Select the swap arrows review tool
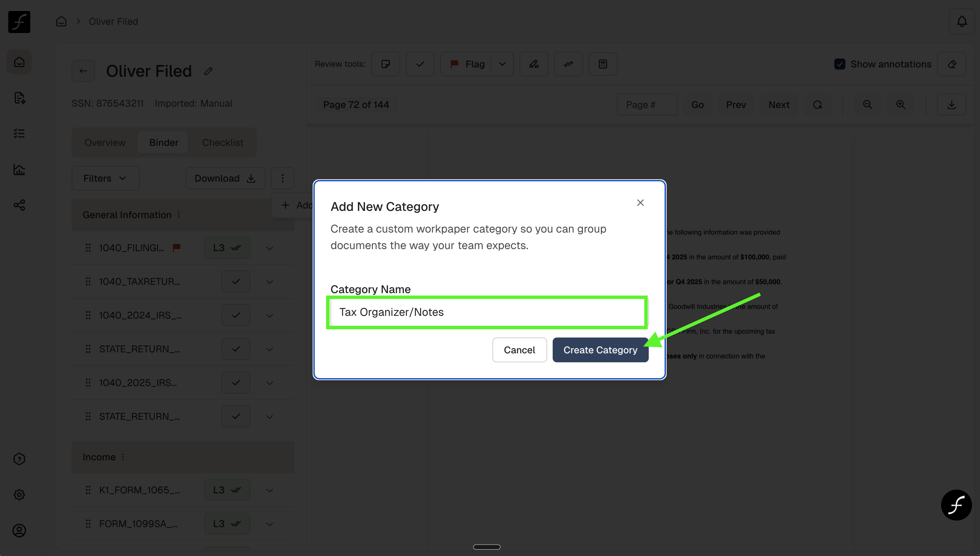 pos(568,64)
